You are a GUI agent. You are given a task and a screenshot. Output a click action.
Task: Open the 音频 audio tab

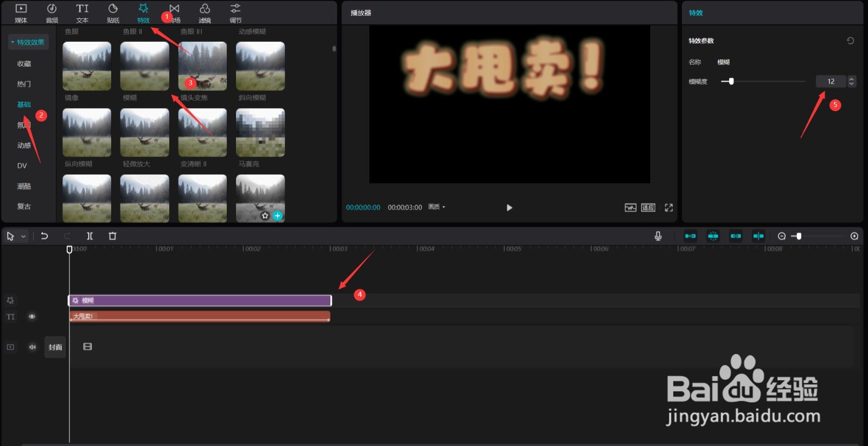click(x=52, y=13)
